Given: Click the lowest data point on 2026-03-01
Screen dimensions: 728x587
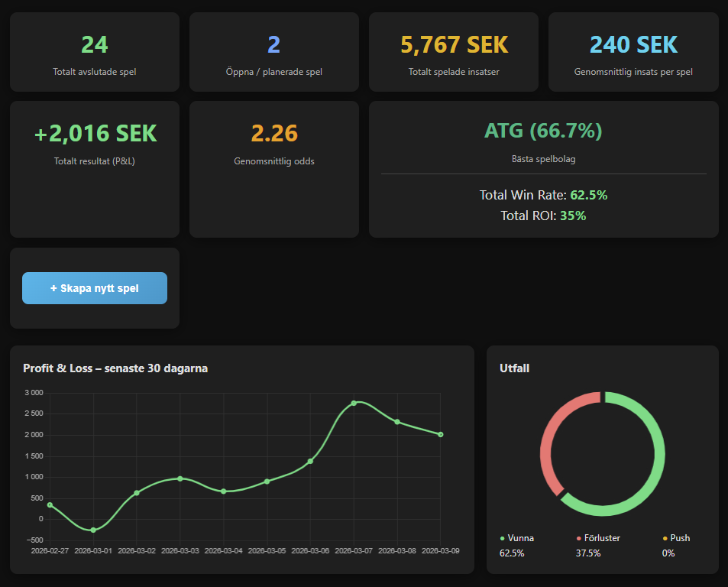Looking at the screenshot, I should (93, 530).
